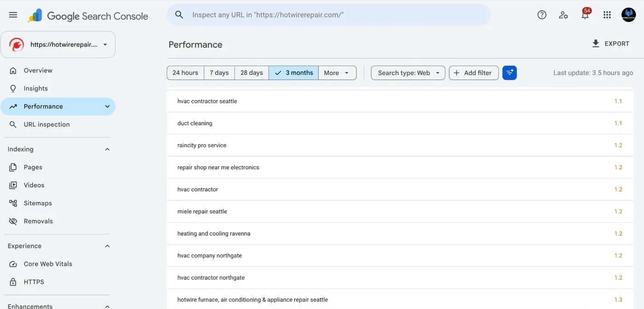
Task: Expand the Performance submenu chevron
Action: 107,106
